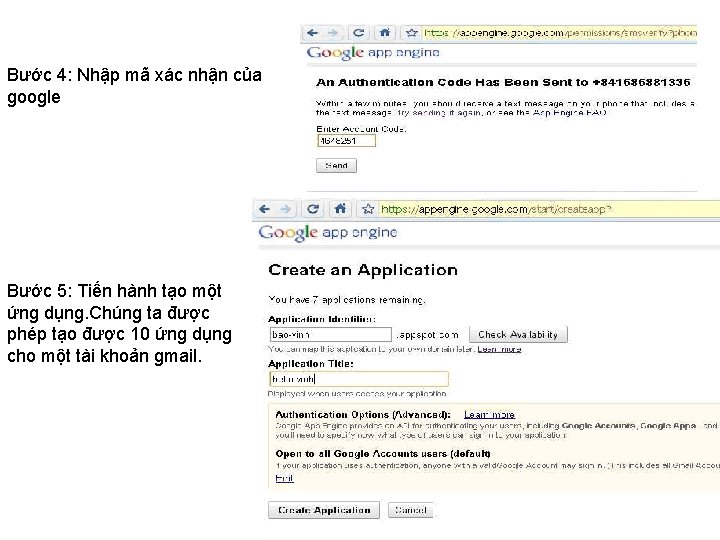Click the Application Identifier input field
Image resolution: width=720 pixels, height=540 pixels.
coord(330,334)
